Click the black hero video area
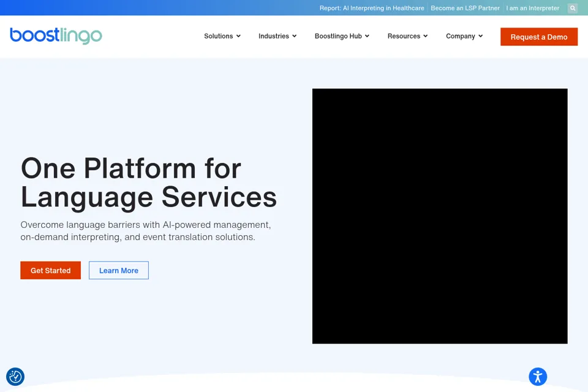Image resolution: width=588 pixels, height=392 pixels. pyautogui.click(x=440, y=216)
